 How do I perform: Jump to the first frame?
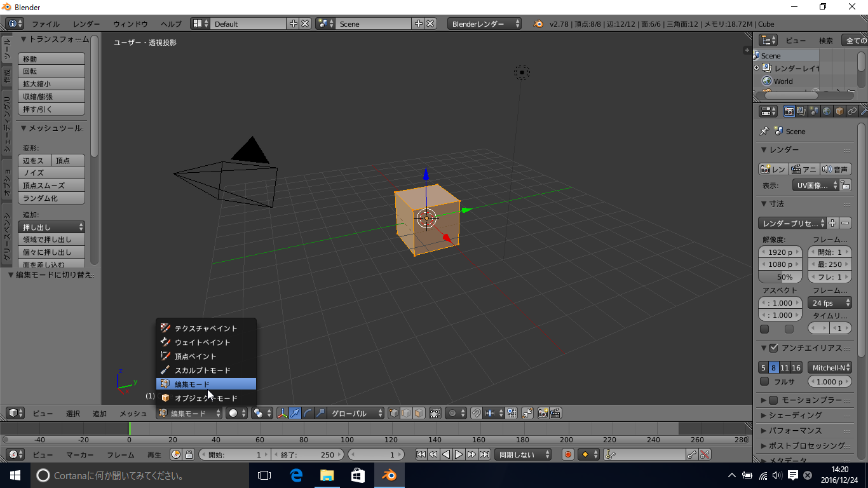(421, 454)
